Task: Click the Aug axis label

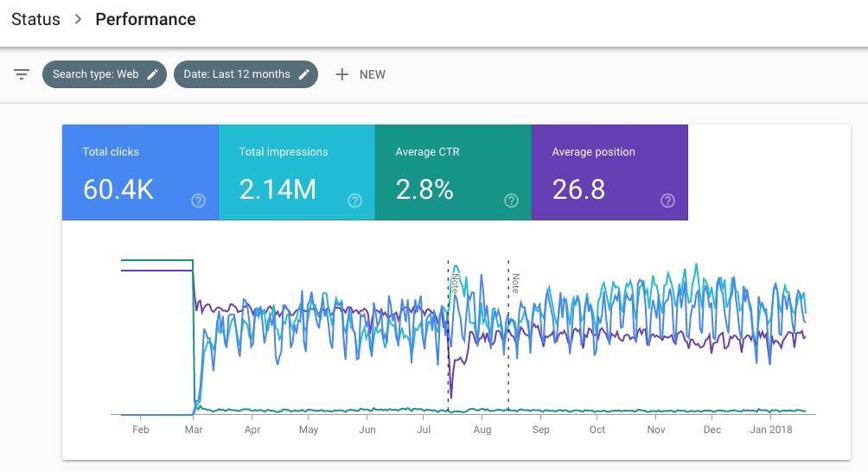Action: coord(482,430)
